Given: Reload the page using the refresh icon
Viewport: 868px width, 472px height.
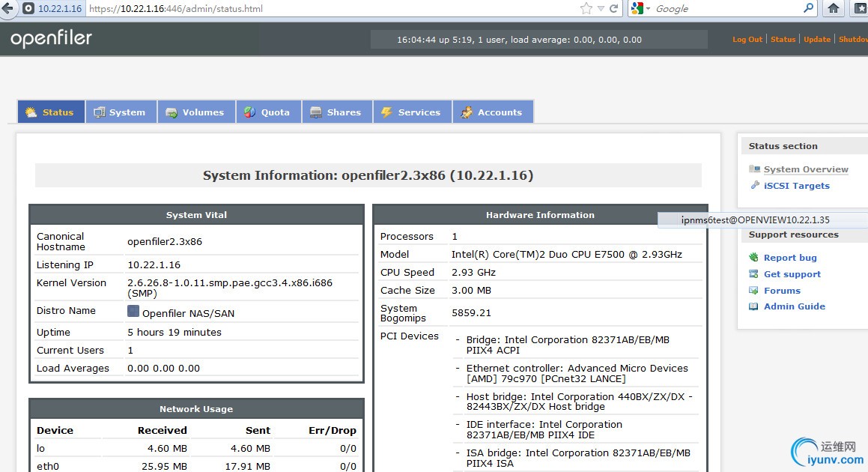Looking at the screenshot, I should pos(614,9).
